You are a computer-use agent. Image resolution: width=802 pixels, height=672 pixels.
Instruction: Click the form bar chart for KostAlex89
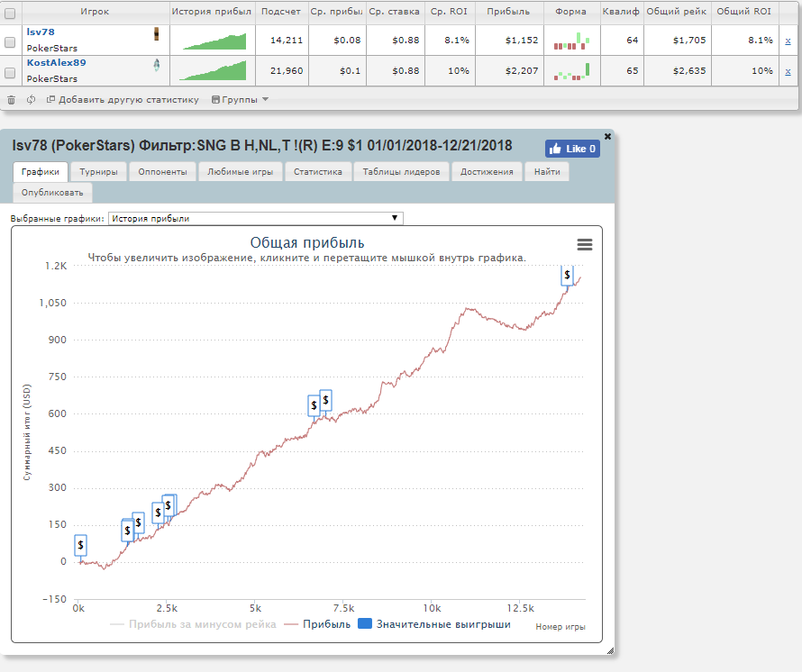pos(571,71)
